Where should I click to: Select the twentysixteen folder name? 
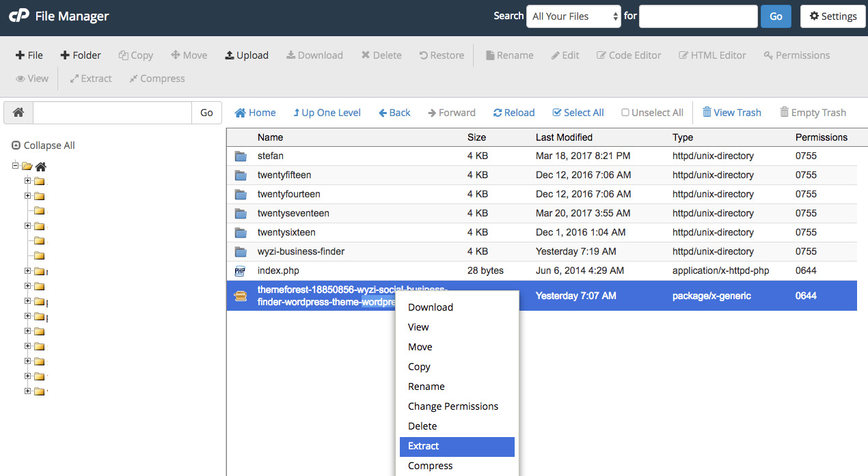[285, 233]
